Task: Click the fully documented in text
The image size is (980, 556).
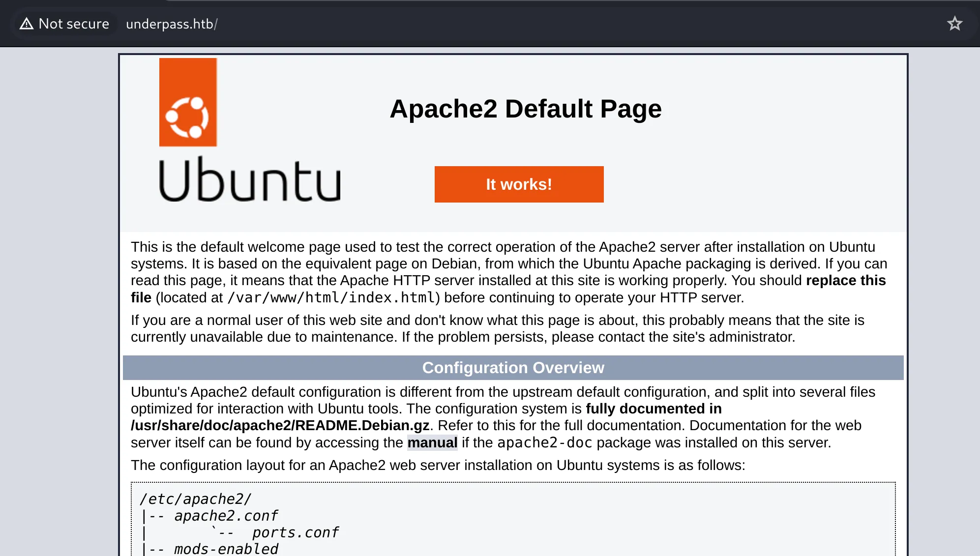Action: click(x=653, y=409)
